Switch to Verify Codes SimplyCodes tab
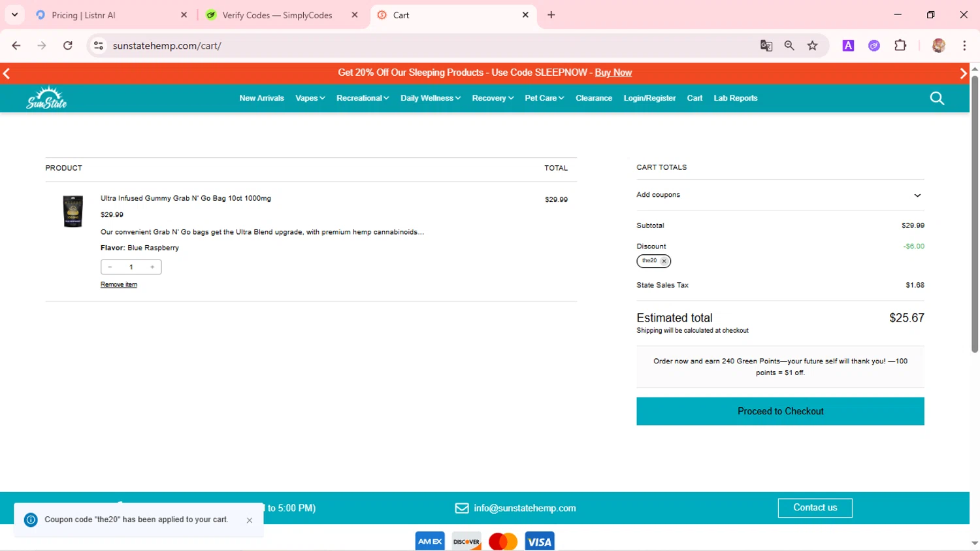The height and width of the screenshot is (551, 980). click(x=282, y=15)
